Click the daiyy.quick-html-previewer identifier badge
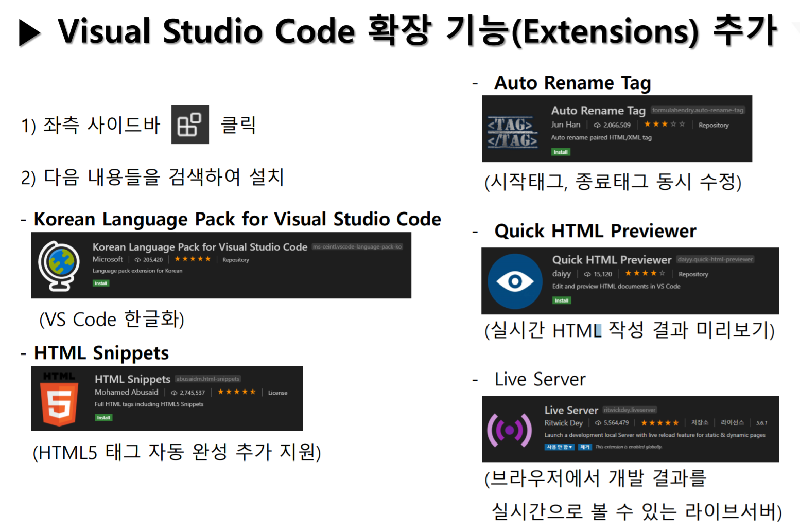The height and width of the screenshot is (532, 800). coord(715,259)
